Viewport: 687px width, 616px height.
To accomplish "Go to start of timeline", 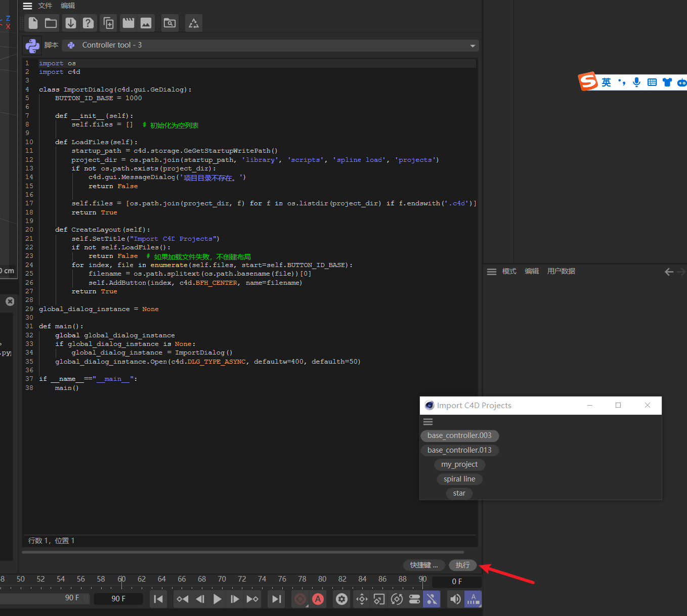I will tap(158, 599).
